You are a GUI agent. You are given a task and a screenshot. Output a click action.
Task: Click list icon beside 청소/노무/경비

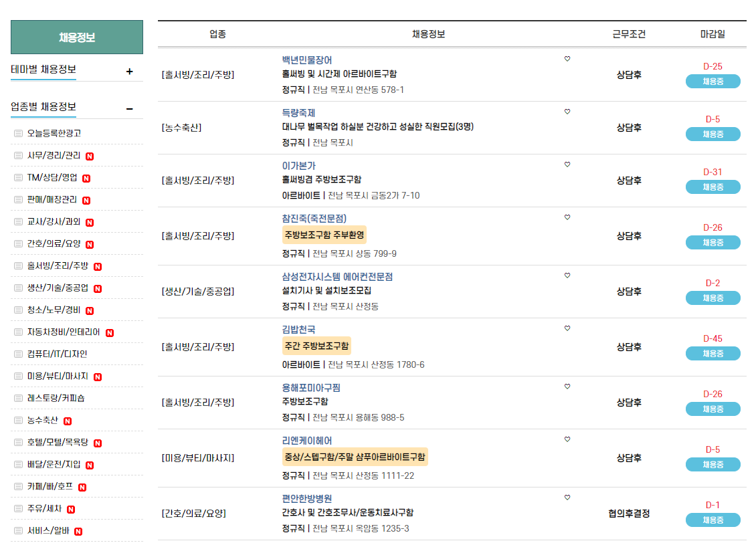coord(18,310)
